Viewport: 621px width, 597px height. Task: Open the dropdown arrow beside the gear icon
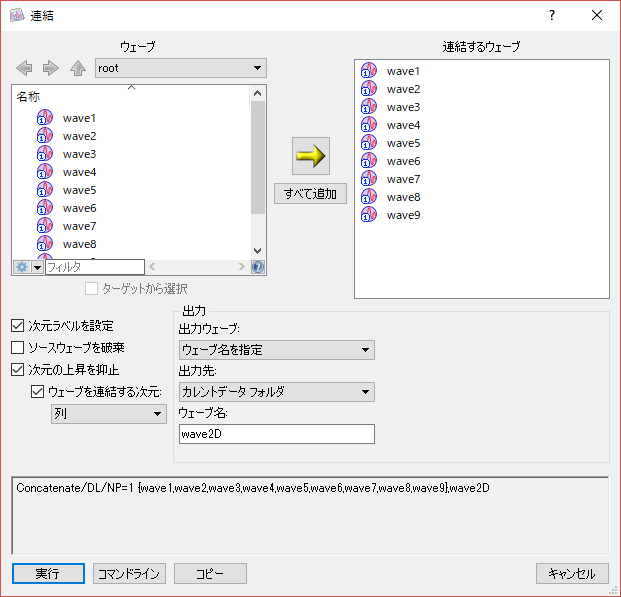coord(38,267)
